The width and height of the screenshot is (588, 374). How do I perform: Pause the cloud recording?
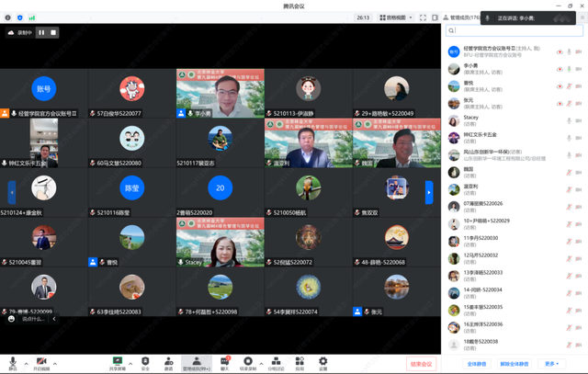click(41, 33)
